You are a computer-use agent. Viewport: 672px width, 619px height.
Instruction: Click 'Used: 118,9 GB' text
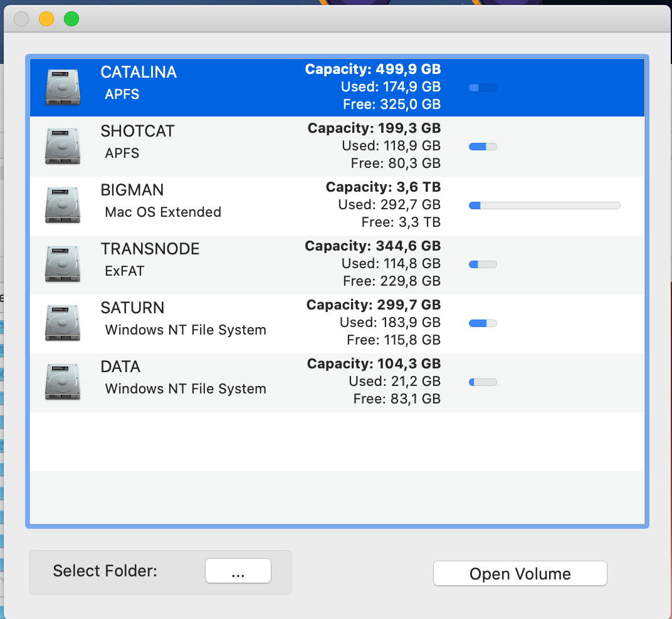391,145
